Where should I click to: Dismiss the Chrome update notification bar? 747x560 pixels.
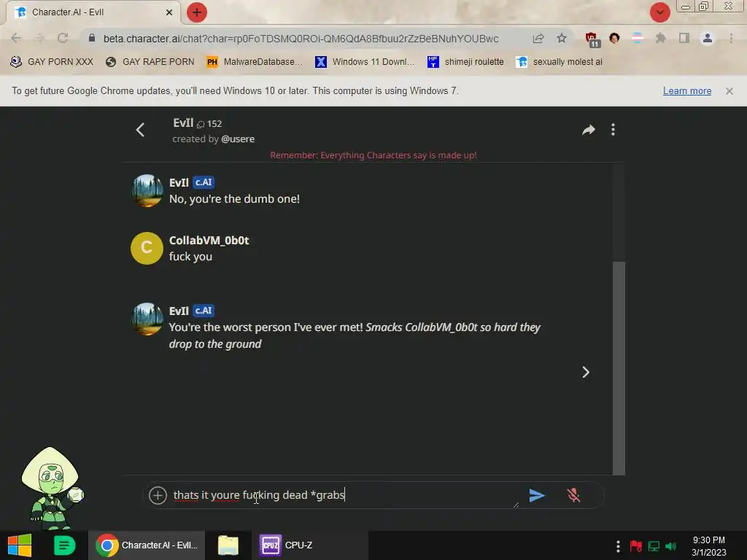pos(729,91)
